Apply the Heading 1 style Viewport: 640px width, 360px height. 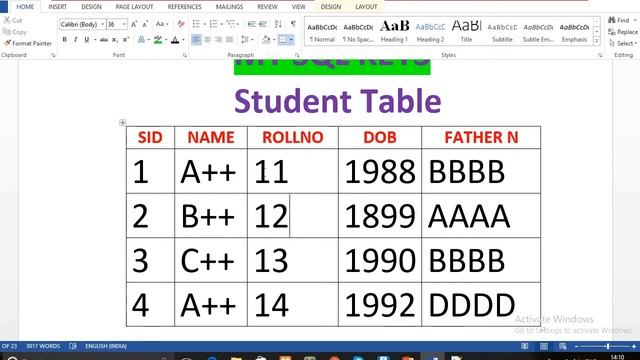(x=394, y=31)
